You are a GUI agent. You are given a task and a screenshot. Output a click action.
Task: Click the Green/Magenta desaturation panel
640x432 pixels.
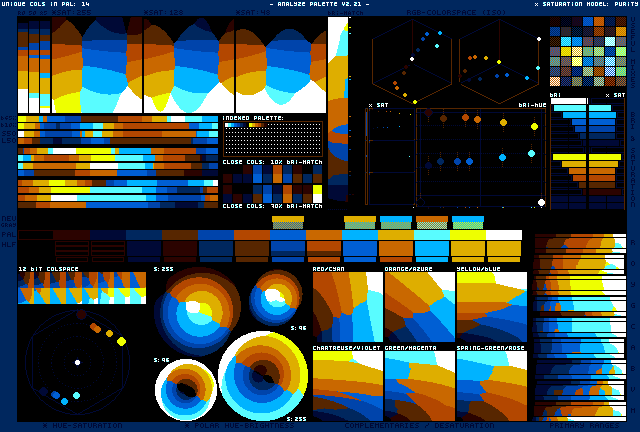[x=419, y=385]
